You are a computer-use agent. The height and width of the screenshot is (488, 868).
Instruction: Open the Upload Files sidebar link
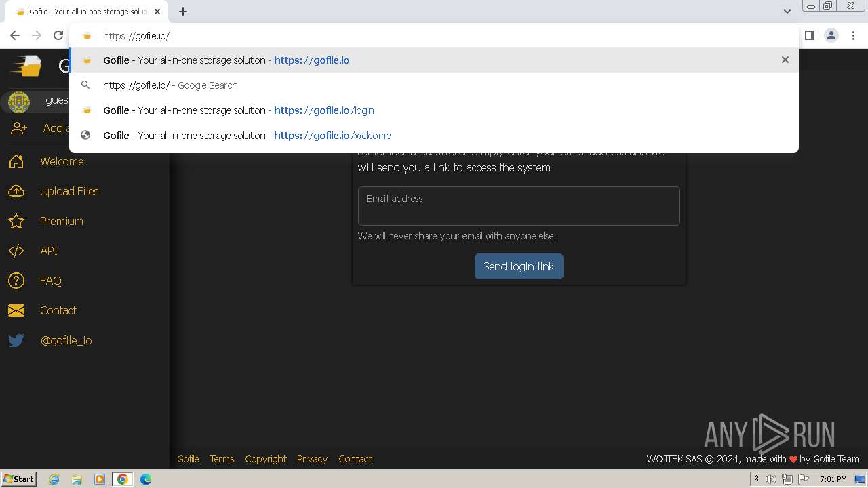click(69, 191)
